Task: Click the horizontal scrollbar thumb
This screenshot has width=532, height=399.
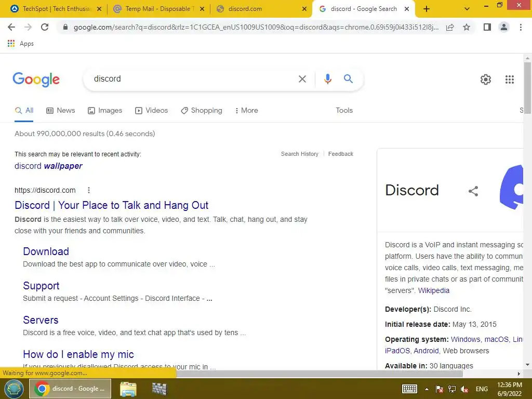Action: click(319, 374)
